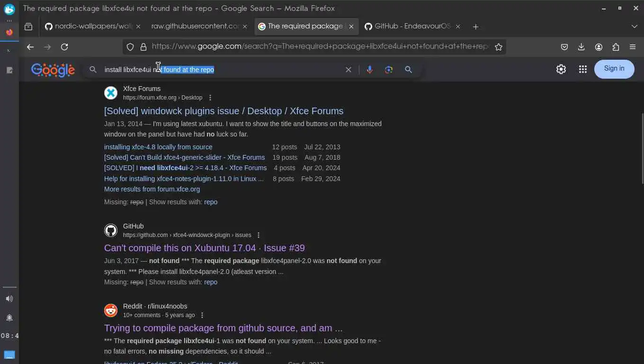Show results with repo under Xfce result
Screen dimensions: 644x364
tap(211, 202)
